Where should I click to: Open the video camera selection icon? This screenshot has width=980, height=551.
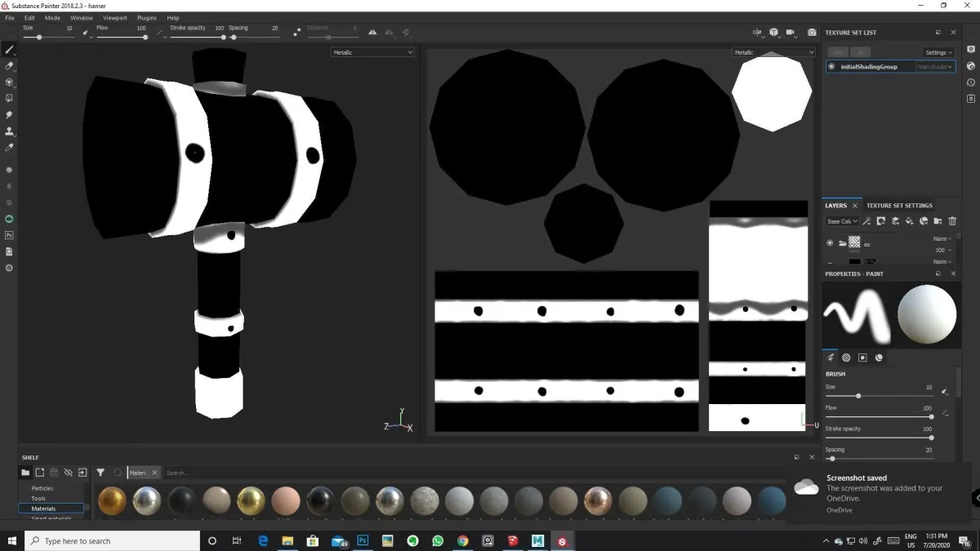click(791, 33)
